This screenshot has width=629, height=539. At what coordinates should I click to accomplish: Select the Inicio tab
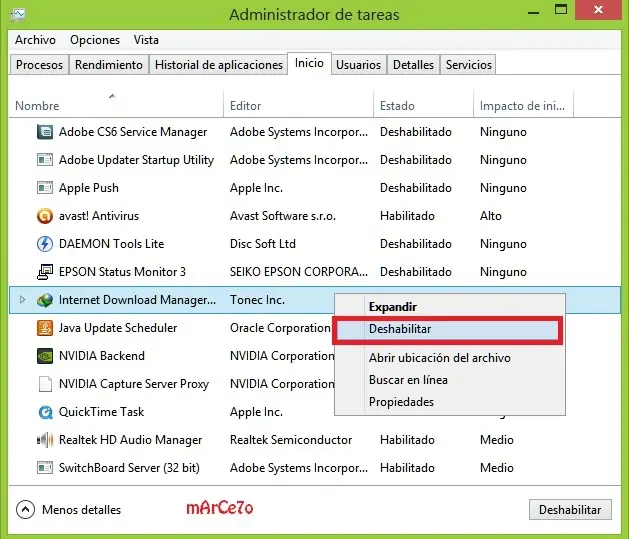(x=309, y=63)
